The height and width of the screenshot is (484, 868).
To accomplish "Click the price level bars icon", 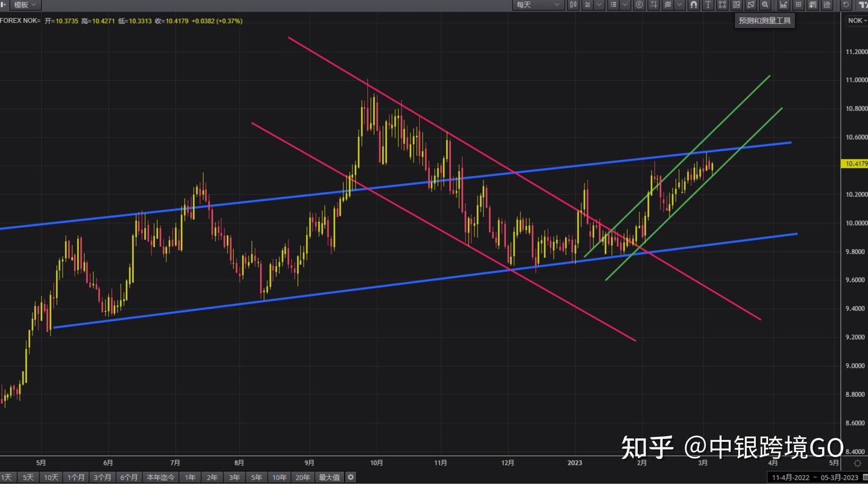I will pos(654,5).
